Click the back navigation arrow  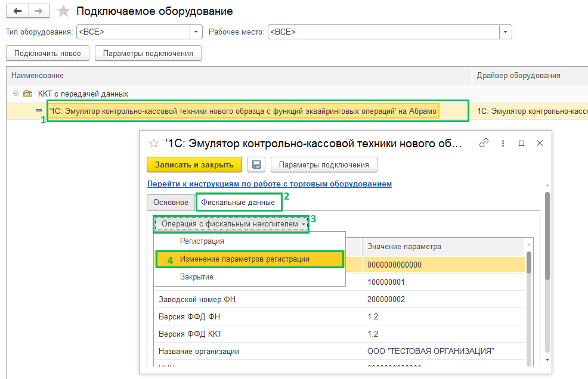[x=18, y=11]
